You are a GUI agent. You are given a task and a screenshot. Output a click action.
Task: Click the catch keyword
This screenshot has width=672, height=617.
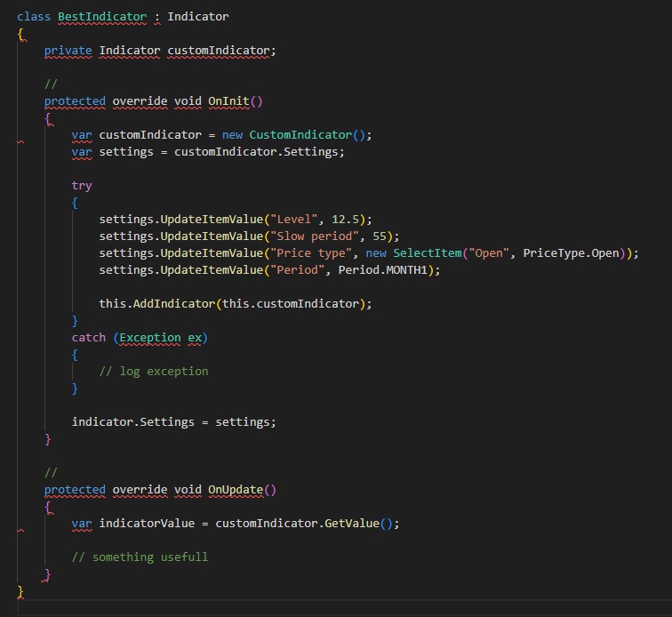pyautogui.click(x=89, y=337)
